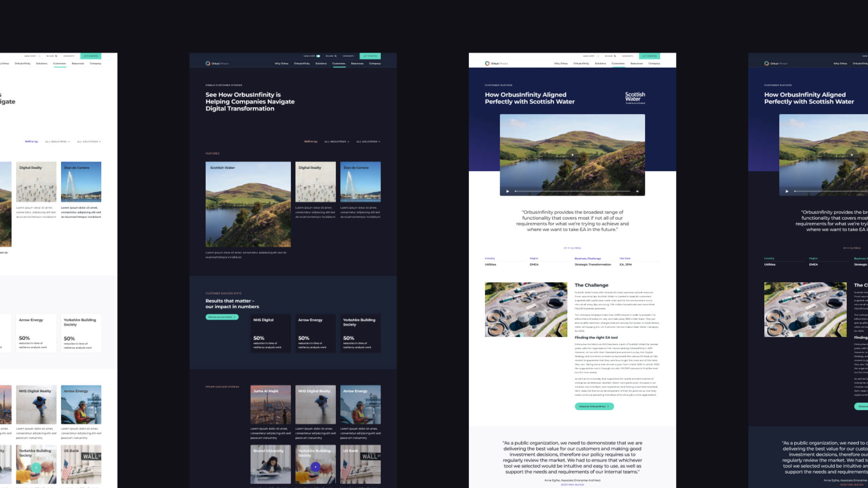This screenshot has width=868, height=488.
Task: Click Community link on light Scottish Water page
Action: [628, 56]
